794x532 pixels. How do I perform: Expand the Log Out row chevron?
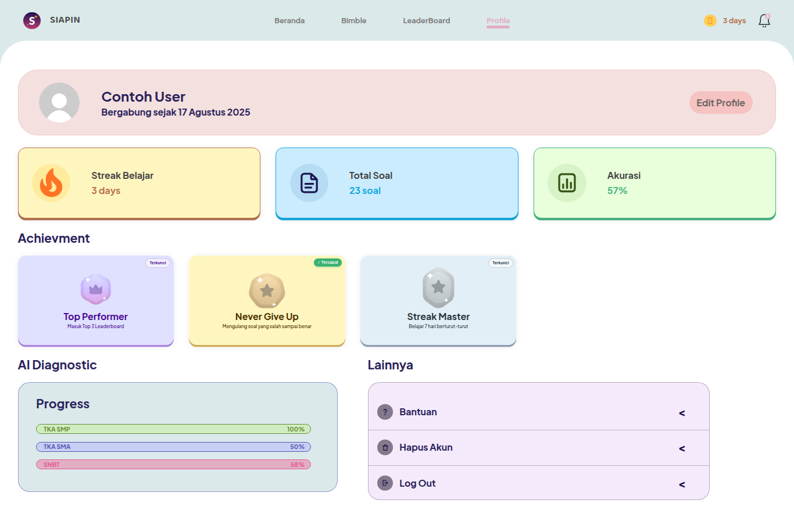point(682,484)
